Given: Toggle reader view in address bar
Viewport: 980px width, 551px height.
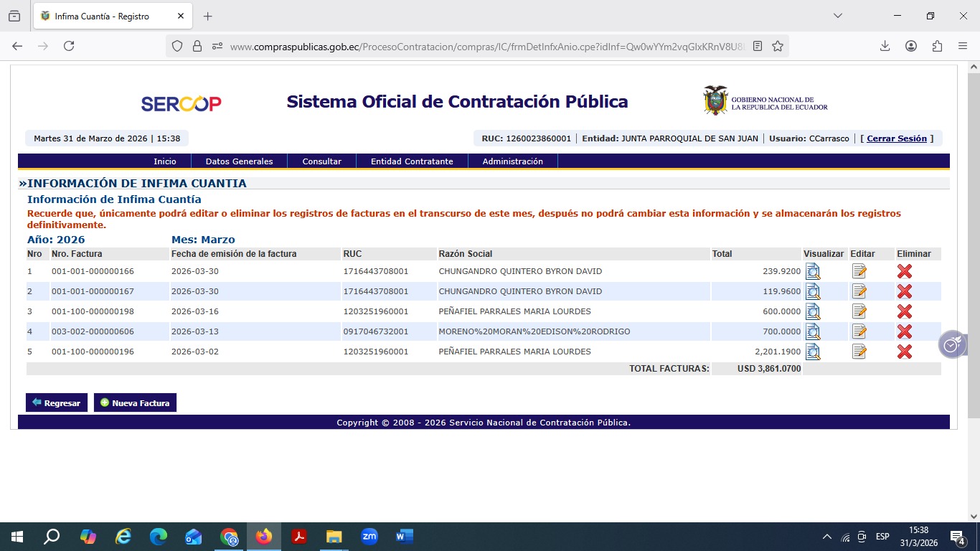Looking at the screenshot, I should [758, 46].
